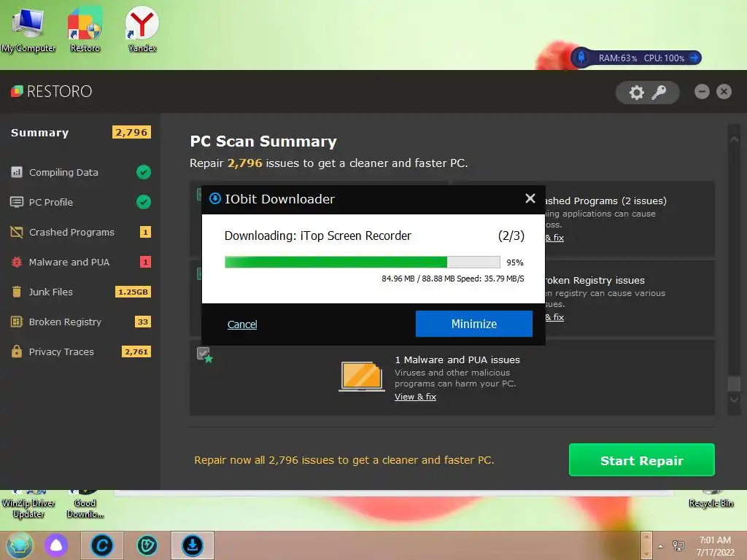Open View & fix for Crashed Programs
This screenshot has height=560, width=747.
[554, 238]
